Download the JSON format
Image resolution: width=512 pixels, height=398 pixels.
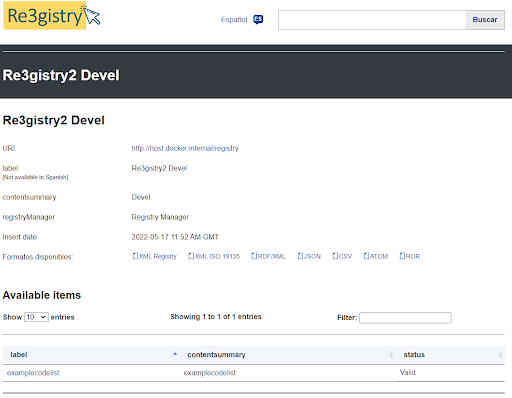[309, 256]
